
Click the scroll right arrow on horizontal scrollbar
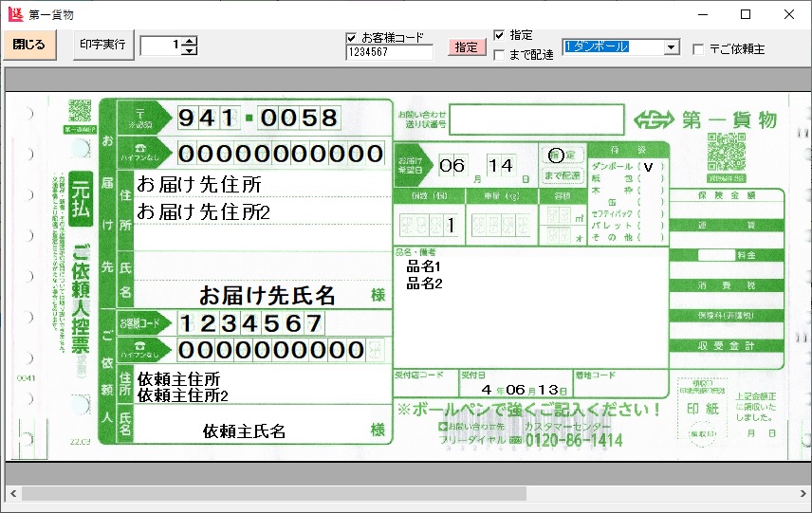coord(803,494)
